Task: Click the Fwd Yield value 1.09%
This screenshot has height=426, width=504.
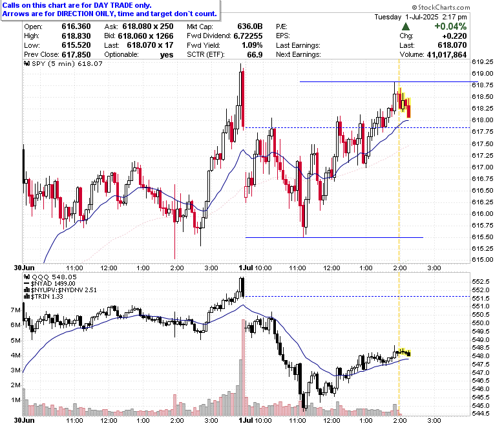Action: coord(252,45)
